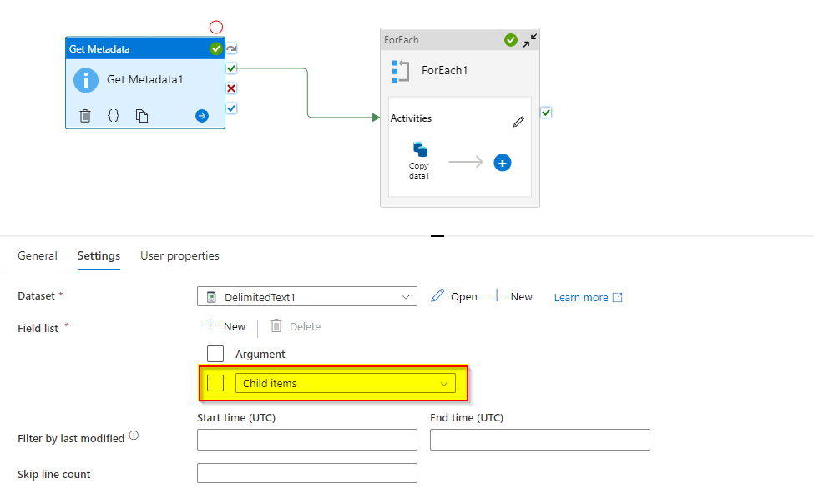Viewport: 814px width, 504px height.
Task: Click the success output connector on Get Metadata
Action: (x=231, y=68)
